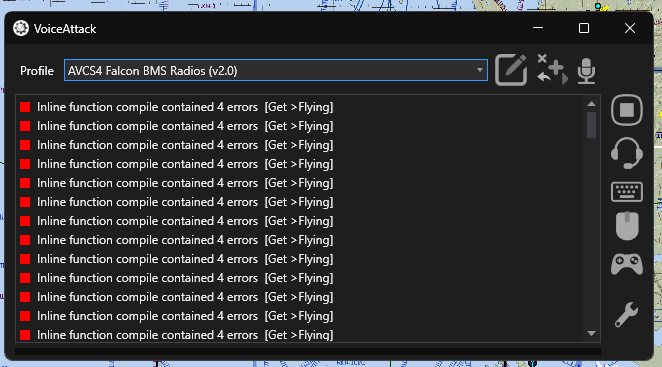Click the stop all commands button

627,110
